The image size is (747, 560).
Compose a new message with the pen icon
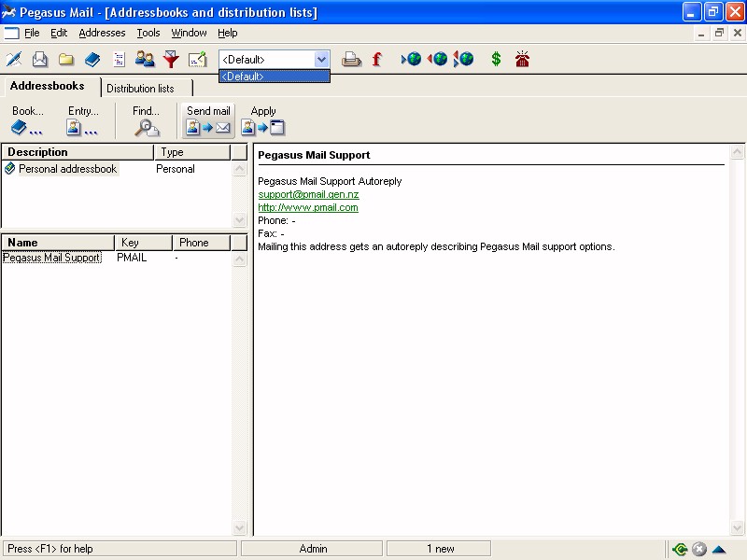[14, 60]
